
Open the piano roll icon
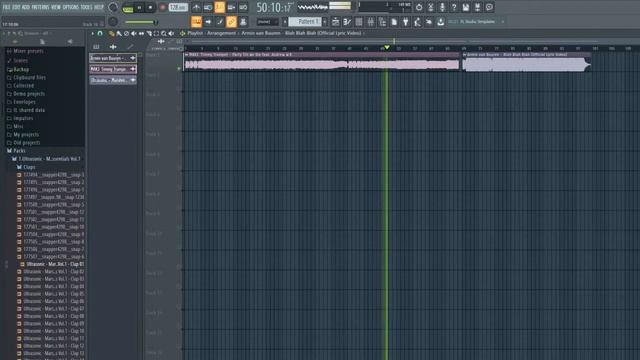pyautogui.click(x=347, y=22)
